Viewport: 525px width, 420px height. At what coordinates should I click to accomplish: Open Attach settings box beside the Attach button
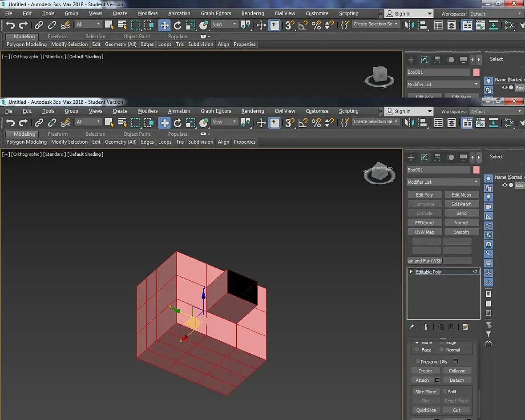point(437,380)
